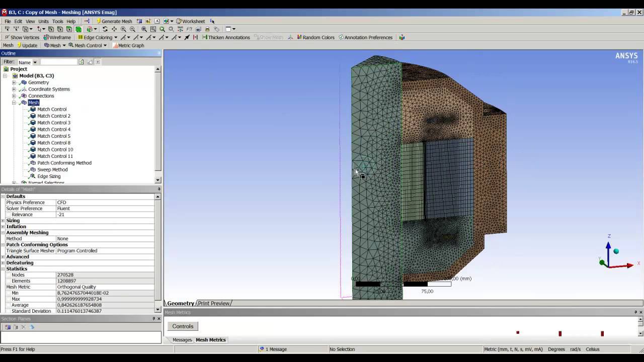Viewport: 644px width, 362px height.
Task: Click the Refresh Search icon in Outline filter
Action: click(x=81, y=62)
